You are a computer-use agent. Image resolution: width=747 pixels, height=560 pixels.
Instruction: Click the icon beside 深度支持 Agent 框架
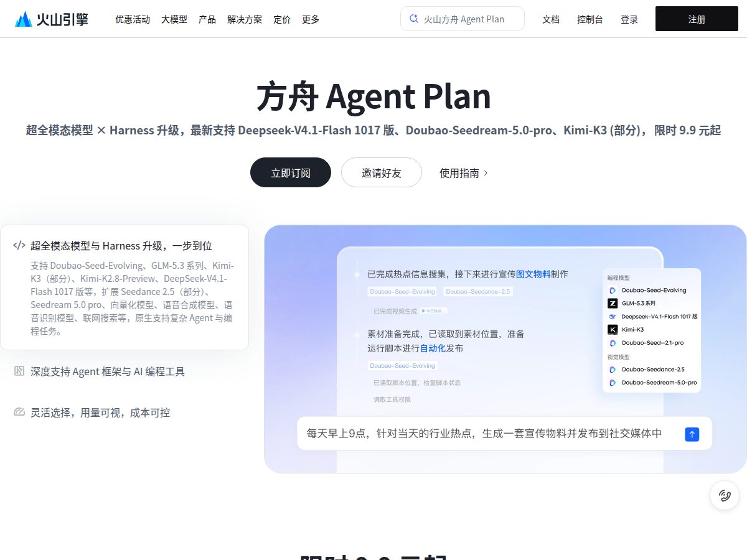(19, 371)
